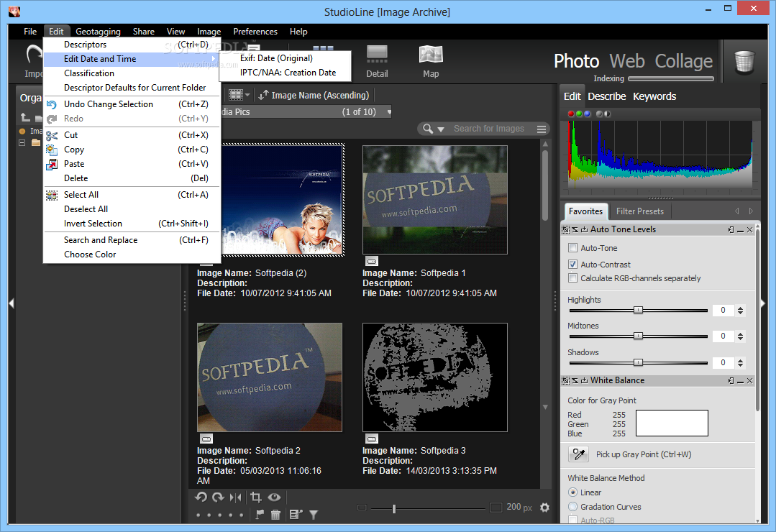Select the Linear white balance method

pos(572,492)
